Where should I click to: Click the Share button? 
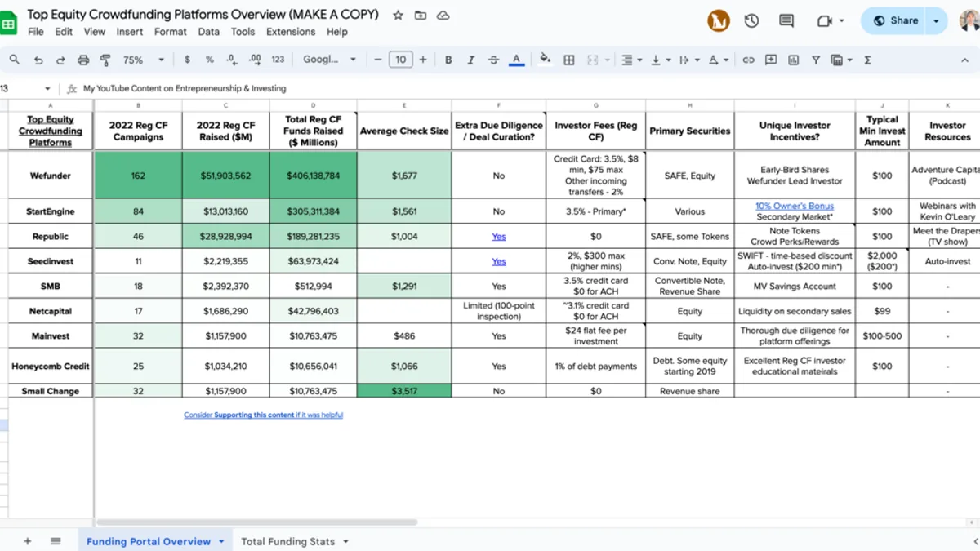pos(894,21)
